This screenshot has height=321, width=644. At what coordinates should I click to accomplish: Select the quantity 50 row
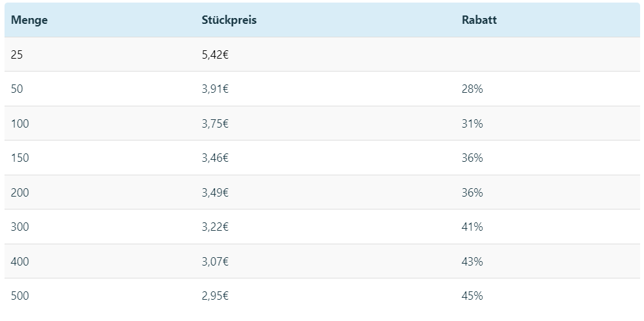click(322, 89)
